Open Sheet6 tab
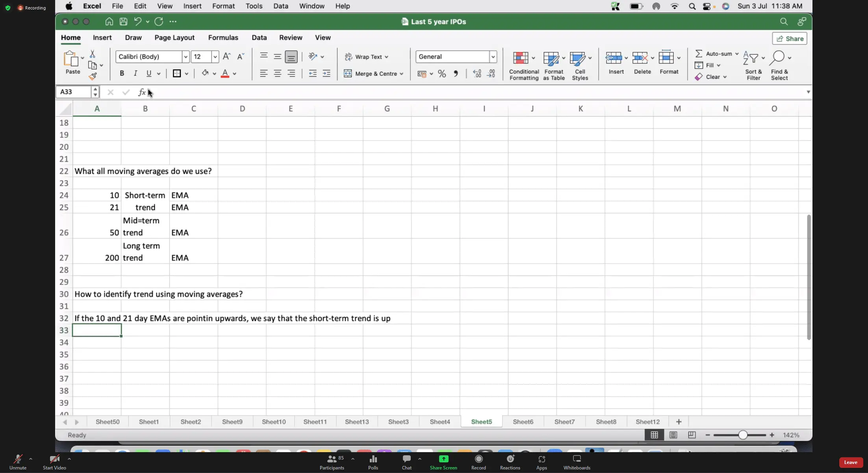868x473 pixels. pyautogui.click(x=523, y=421)
